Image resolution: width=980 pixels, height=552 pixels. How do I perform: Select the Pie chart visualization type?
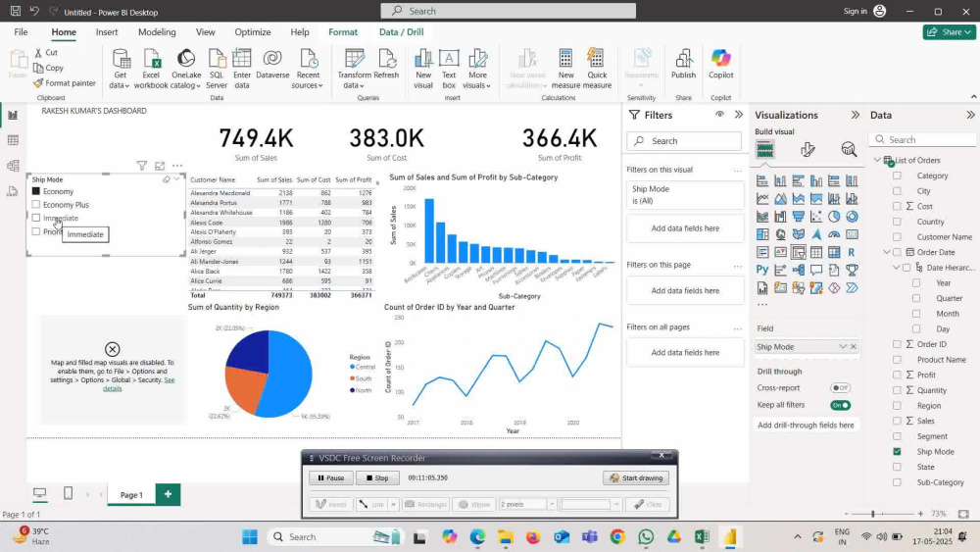tap(834, 217)
